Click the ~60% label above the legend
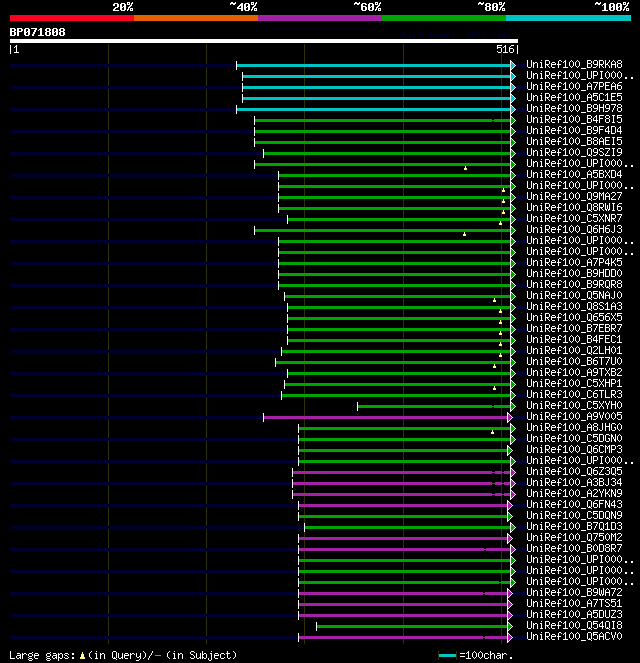 coord(367,7)
